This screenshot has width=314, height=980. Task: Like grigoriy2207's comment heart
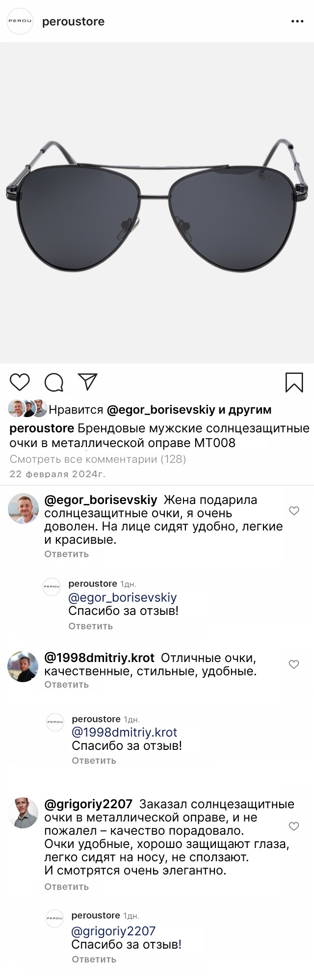294,826
